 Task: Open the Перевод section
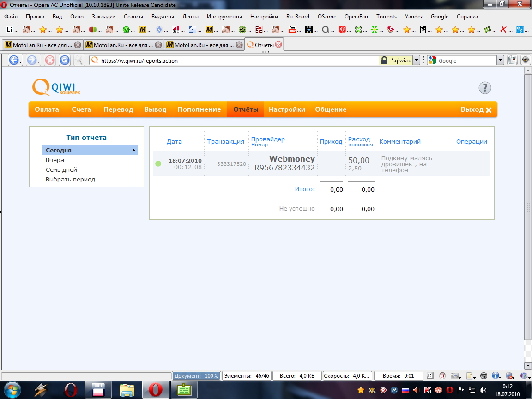point(118,109)
